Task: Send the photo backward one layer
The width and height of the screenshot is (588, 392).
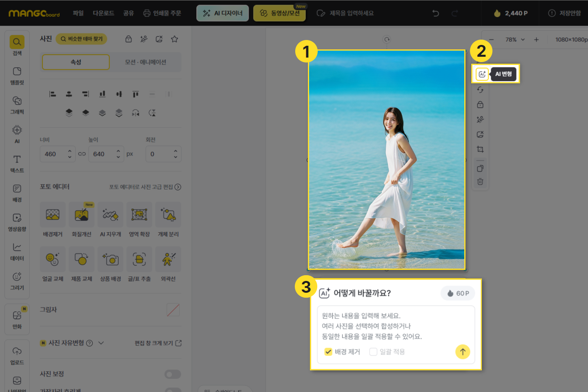Action: tap(102, 113)
